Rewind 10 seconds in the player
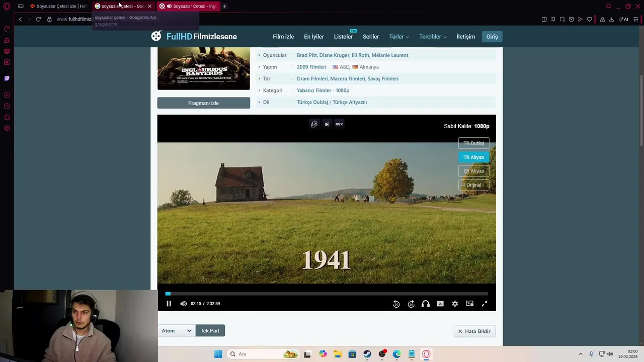The height and width of the screenshot is (362, 644). coord(396,304)
